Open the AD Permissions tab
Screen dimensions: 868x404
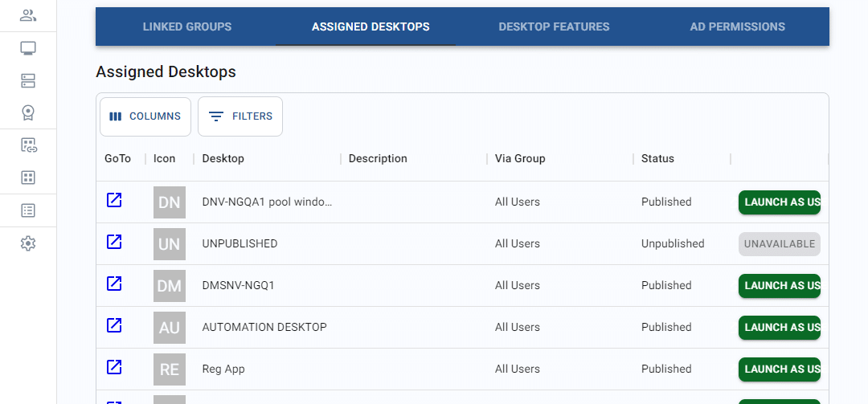coord(737,27)
